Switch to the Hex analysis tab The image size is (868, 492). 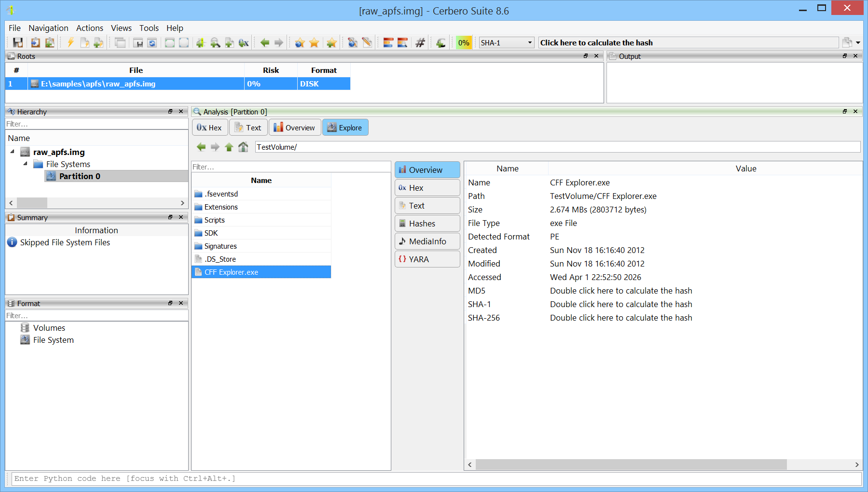point(209,127)
